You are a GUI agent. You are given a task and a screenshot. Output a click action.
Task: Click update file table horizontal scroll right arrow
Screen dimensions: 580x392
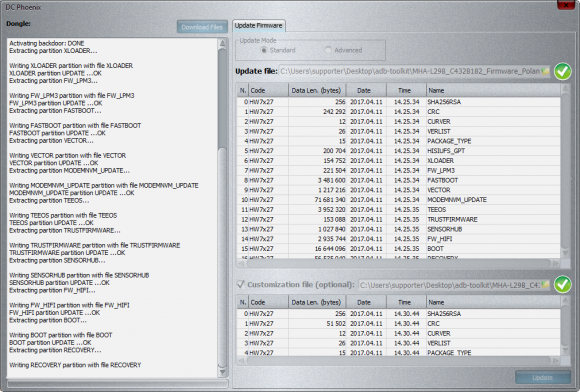(556, 263)
